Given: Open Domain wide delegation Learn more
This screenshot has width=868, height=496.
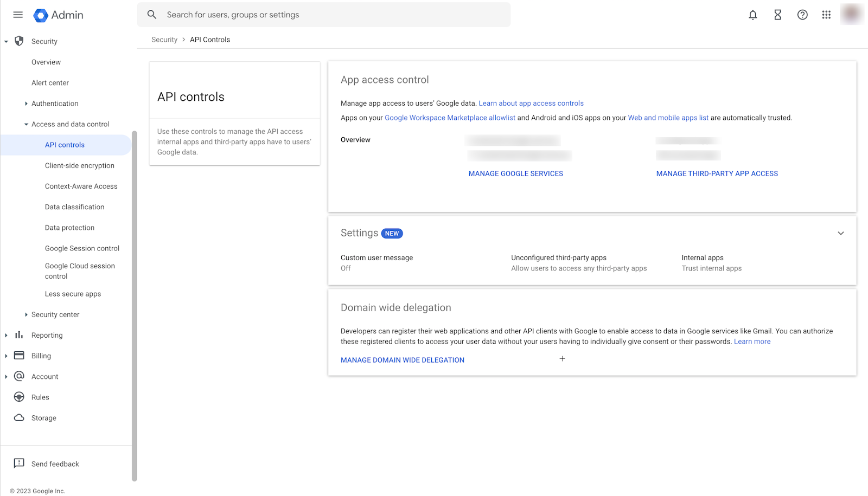Looking at the screenshot, I should click(752, 342).
